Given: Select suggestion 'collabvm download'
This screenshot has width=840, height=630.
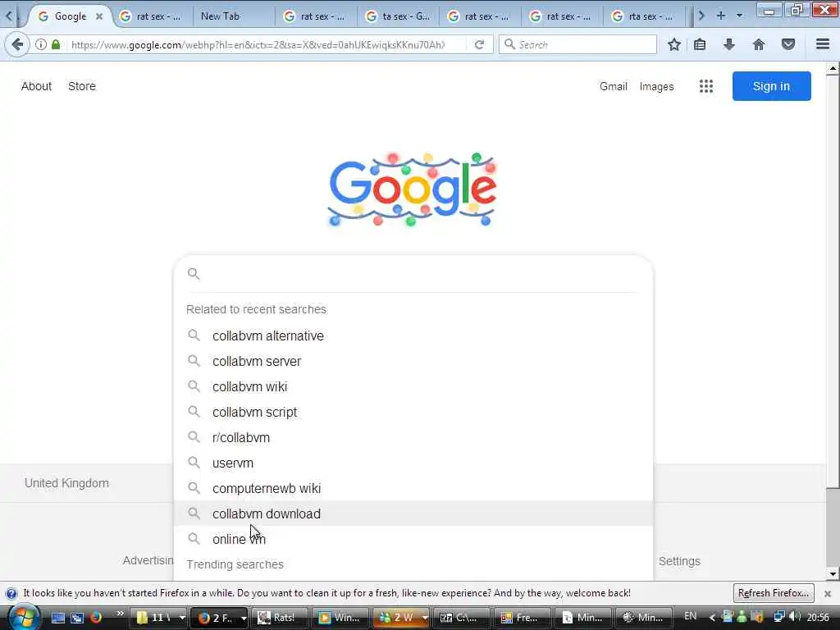Looking at the screenshot, I should tap(413, 514).
